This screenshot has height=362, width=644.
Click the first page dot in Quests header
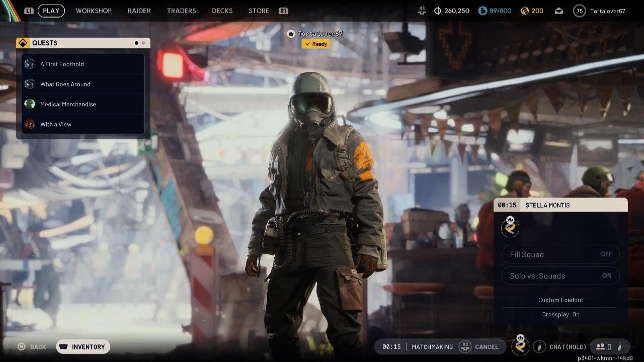(x=136, y=43)
